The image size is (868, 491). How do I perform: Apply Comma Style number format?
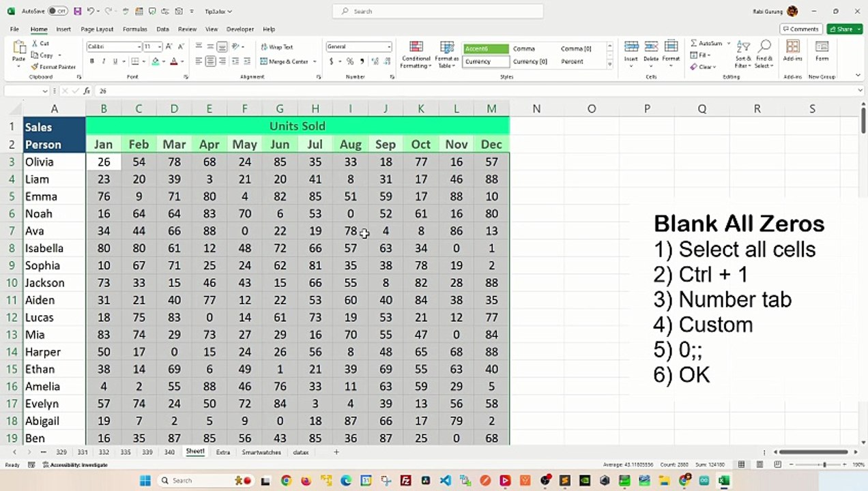(362, 61)
